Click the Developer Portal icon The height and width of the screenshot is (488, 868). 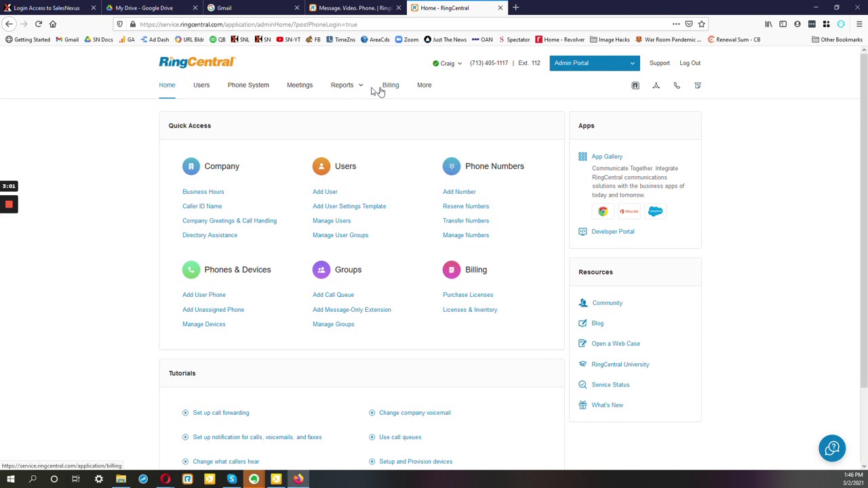583,232
